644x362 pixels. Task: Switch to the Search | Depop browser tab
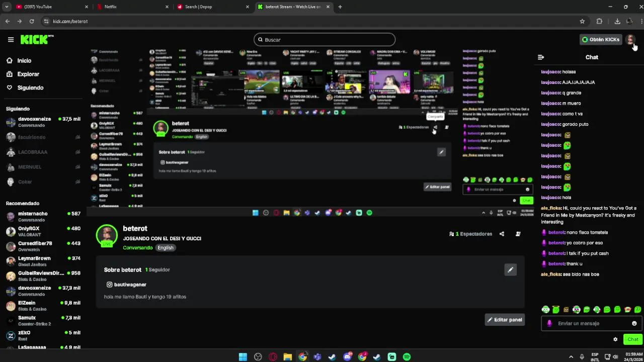(x=213, y=7)
